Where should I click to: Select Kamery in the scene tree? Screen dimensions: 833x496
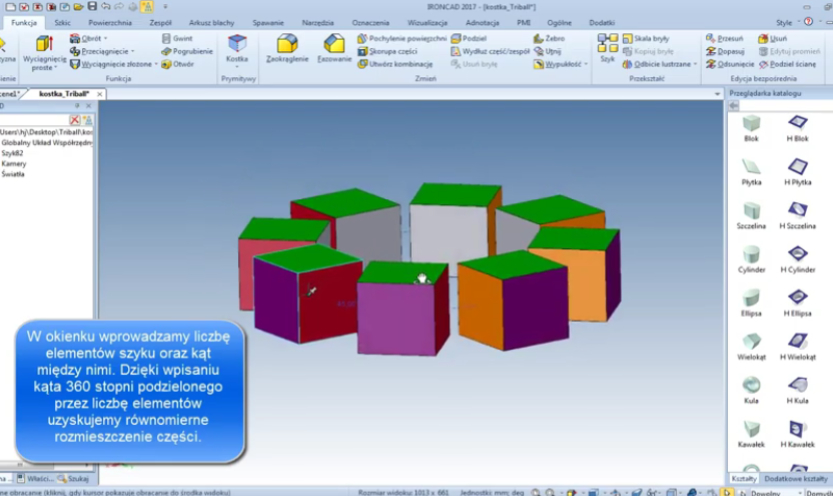click(x=14, y=163)
